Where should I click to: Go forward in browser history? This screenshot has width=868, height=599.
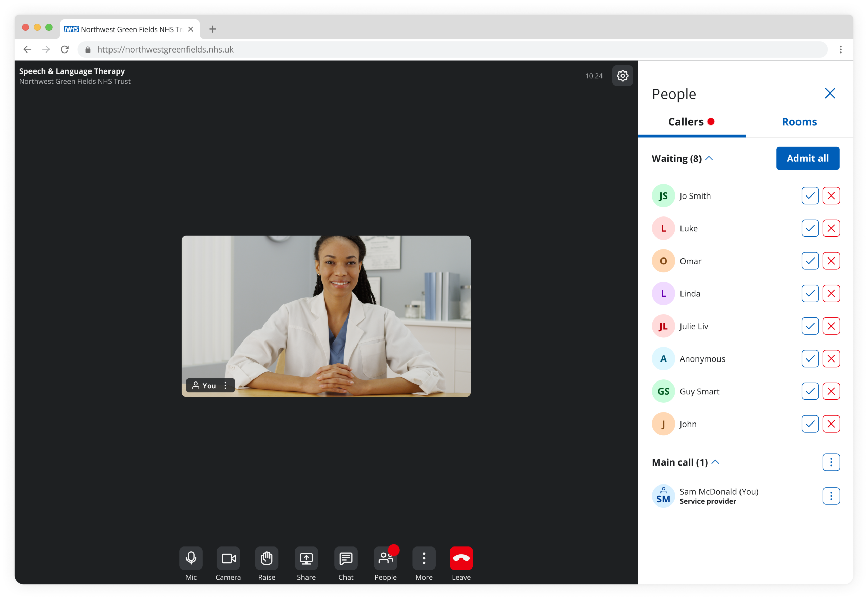pos(46,49)
